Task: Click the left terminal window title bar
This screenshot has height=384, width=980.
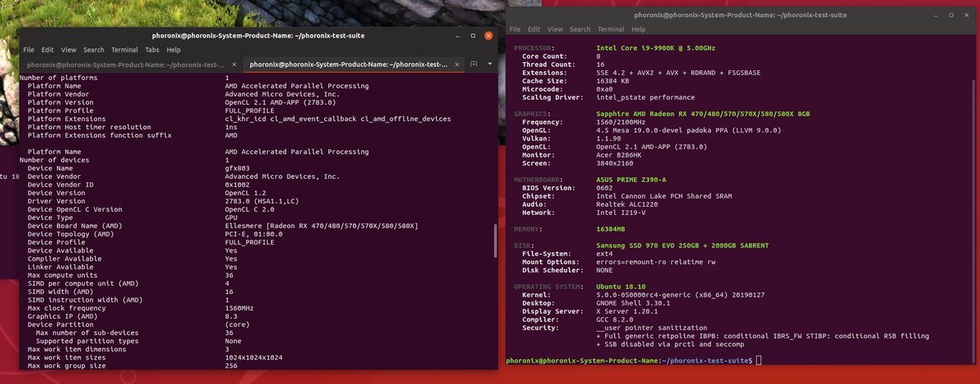Action: point(258,35)
